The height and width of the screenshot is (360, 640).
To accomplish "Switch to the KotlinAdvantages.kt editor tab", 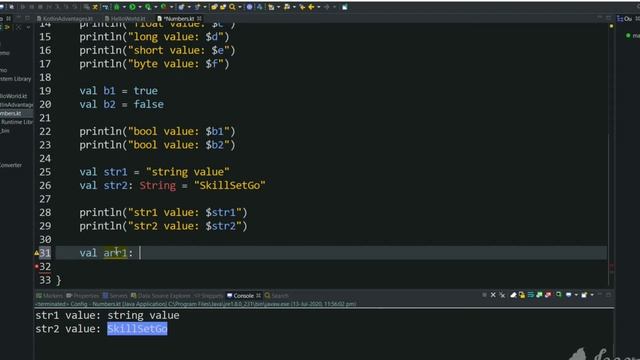I will (x=65, y=19).
